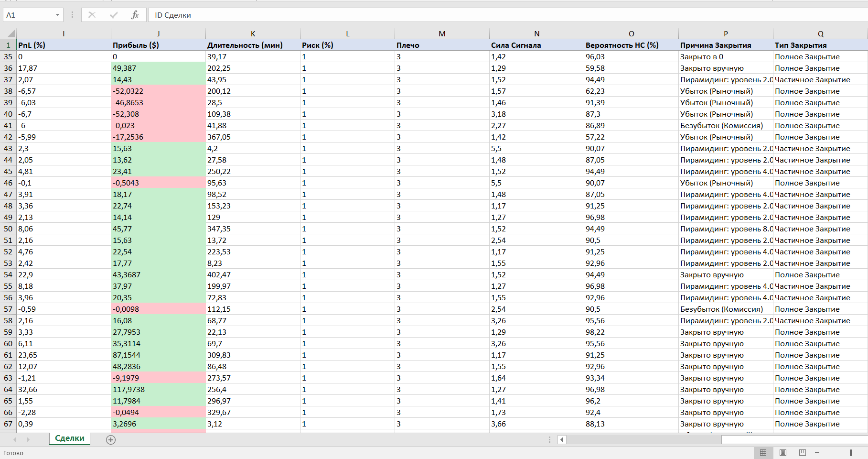Click the Enter checkmark icon in formula bar
Viewport: 868px width, 459px height.
pos(114,15)
